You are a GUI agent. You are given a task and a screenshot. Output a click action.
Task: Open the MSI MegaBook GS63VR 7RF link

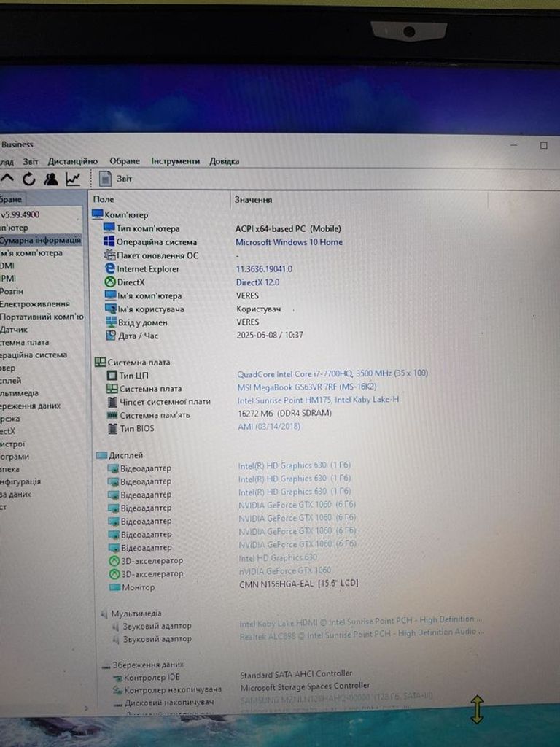coord(307,387)
